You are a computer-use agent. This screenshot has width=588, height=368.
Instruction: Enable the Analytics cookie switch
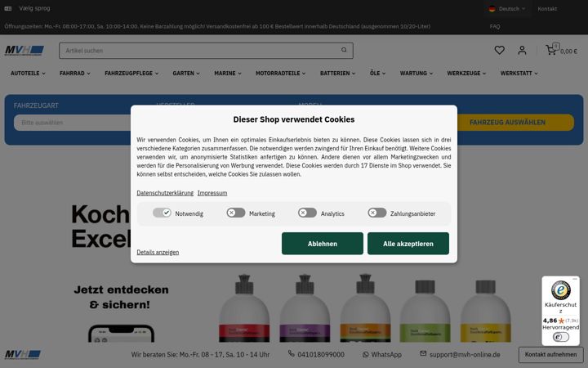click(x=307, y=213)
